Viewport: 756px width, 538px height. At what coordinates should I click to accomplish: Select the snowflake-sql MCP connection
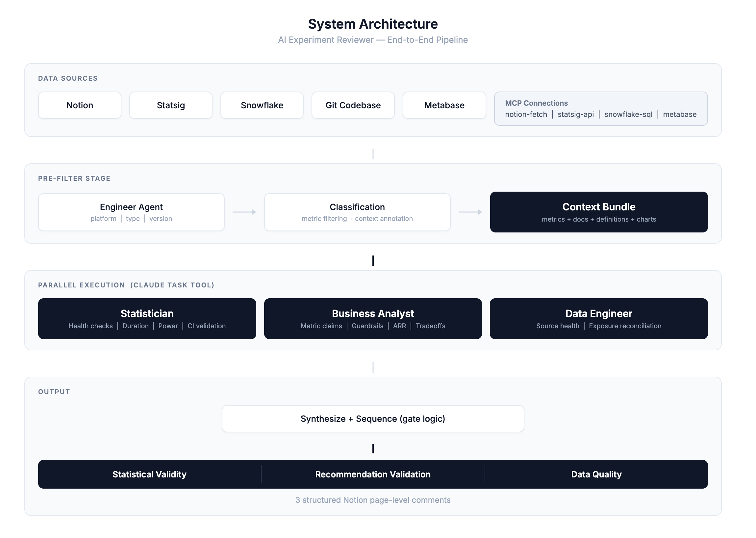[628, 114]
